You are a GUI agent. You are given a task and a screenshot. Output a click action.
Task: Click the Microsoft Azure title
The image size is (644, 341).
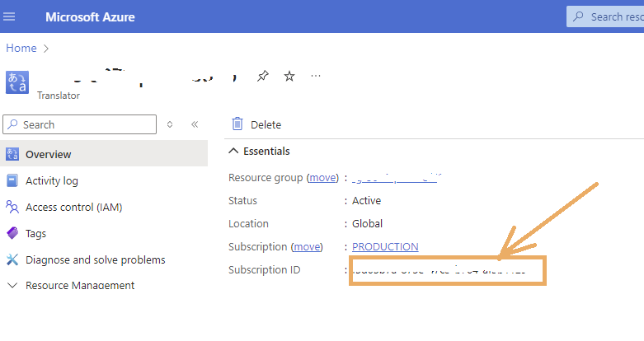(x=90, y=16)
